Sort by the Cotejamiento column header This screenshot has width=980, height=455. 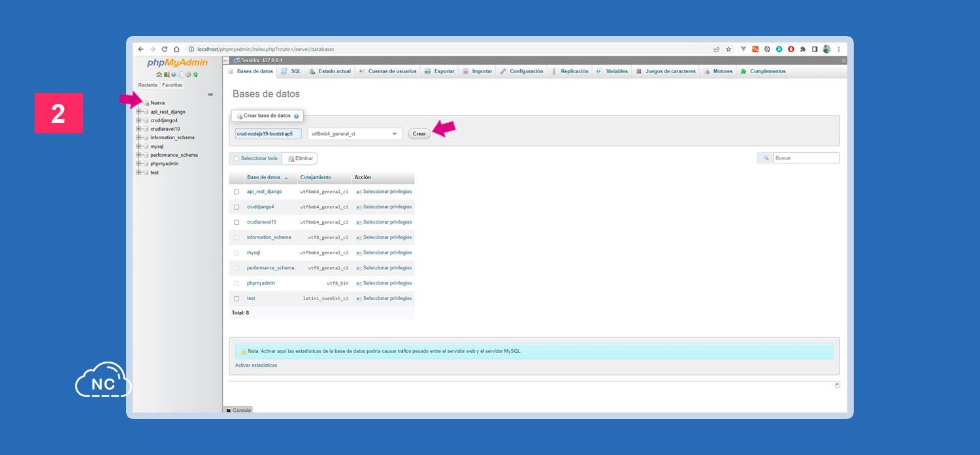316,178
